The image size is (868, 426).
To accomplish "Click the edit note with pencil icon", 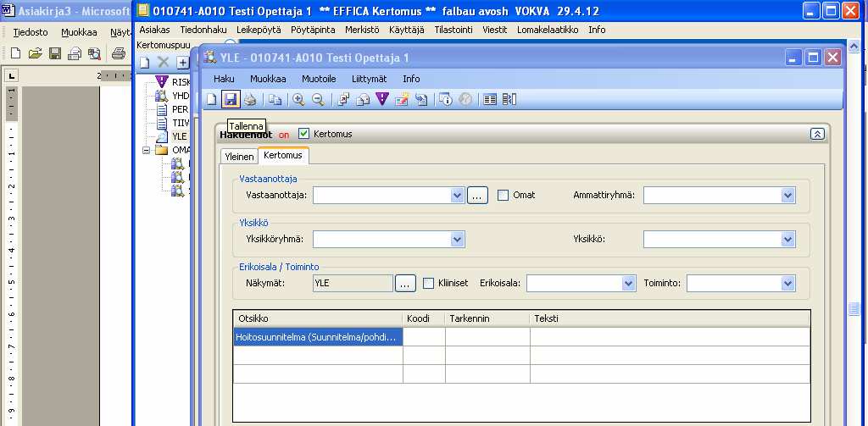I will (401, 100).
